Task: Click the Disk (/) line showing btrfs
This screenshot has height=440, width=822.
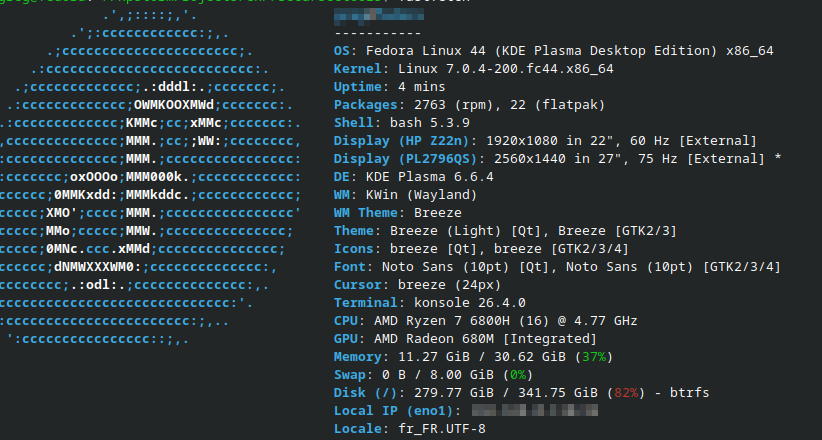Action: [522, 392]
